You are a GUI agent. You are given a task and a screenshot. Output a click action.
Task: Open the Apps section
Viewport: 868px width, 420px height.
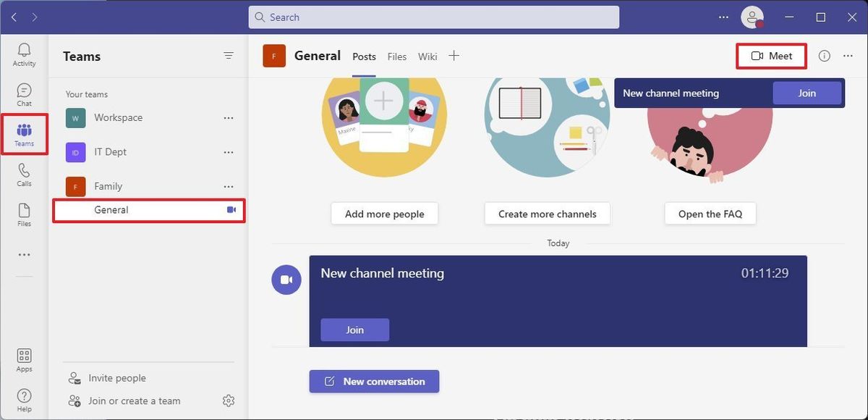[24, 360]
